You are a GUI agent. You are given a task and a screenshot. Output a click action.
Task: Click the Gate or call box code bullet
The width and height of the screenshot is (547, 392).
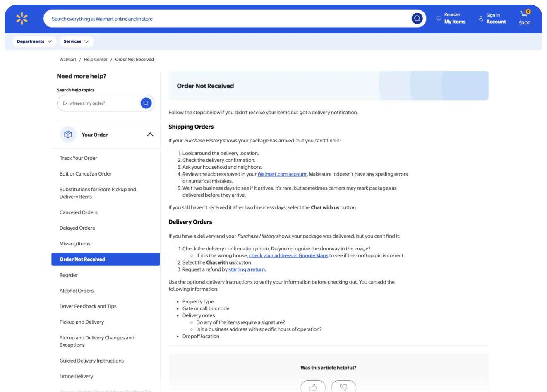206,309
